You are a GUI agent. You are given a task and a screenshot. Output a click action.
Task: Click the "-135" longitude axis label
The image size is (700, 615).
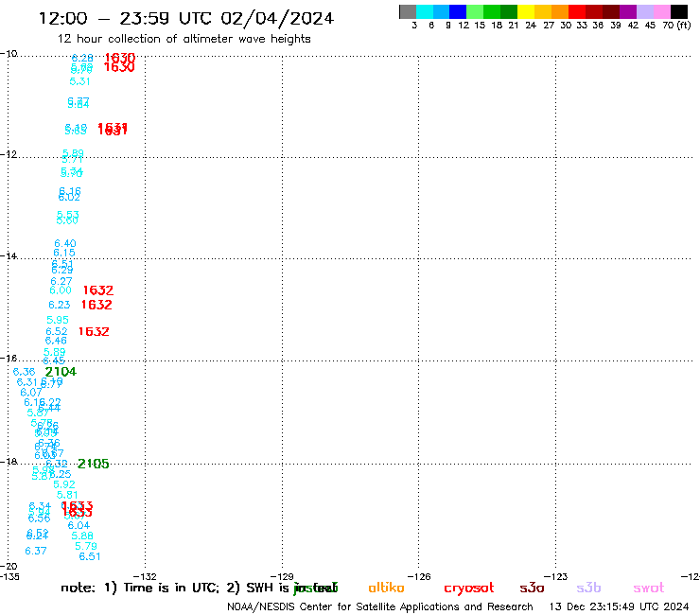(9, 576)
